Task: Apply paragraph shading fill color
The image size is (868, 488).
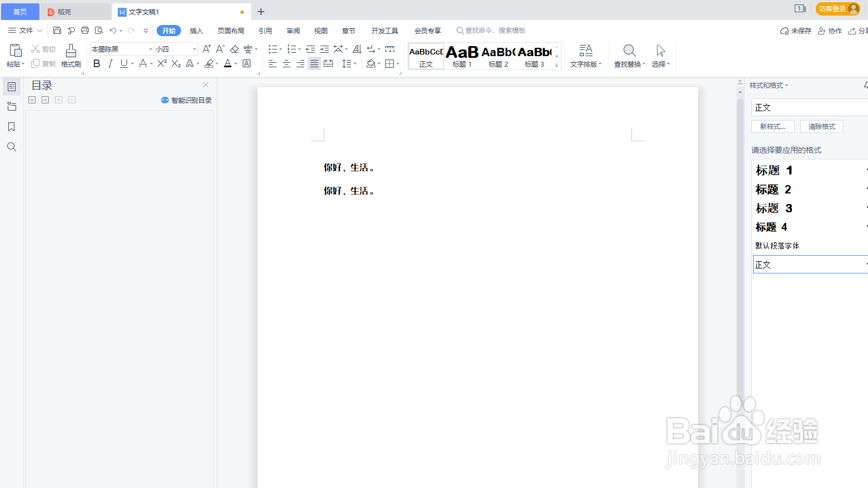Action: (x=371, y=64)
